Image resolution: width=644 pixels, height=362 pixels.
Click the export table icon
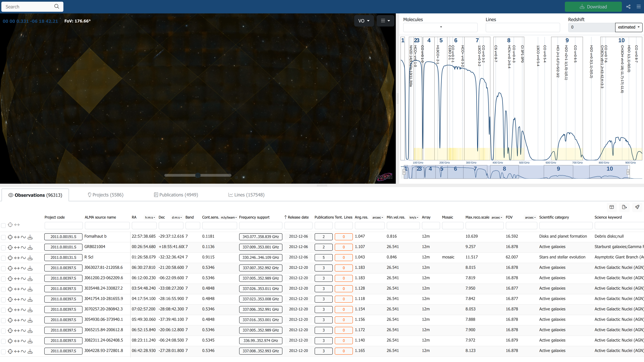click(x=624, y=207)
